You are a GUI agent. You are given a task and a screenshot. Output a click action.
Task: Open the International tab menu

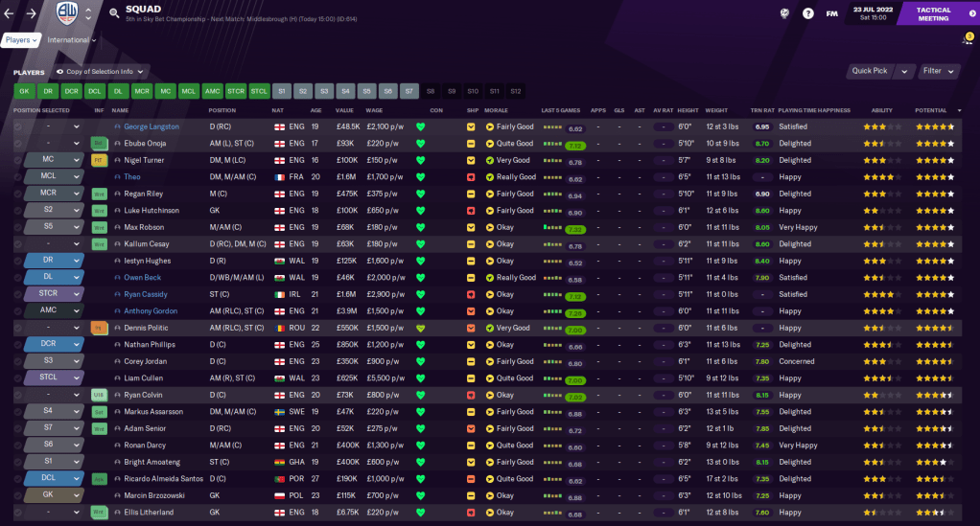point(72,40)
